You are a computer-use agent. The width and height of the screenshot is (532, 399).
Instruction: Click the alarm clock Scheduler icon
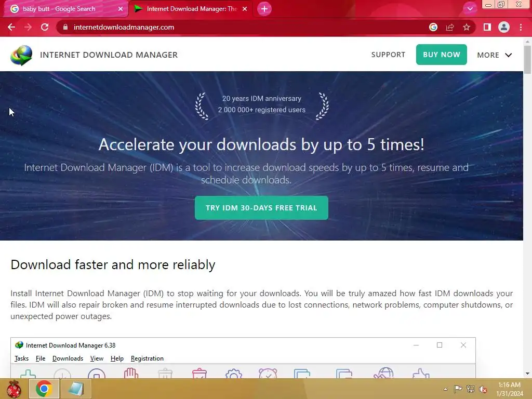[x=268, y=373]
